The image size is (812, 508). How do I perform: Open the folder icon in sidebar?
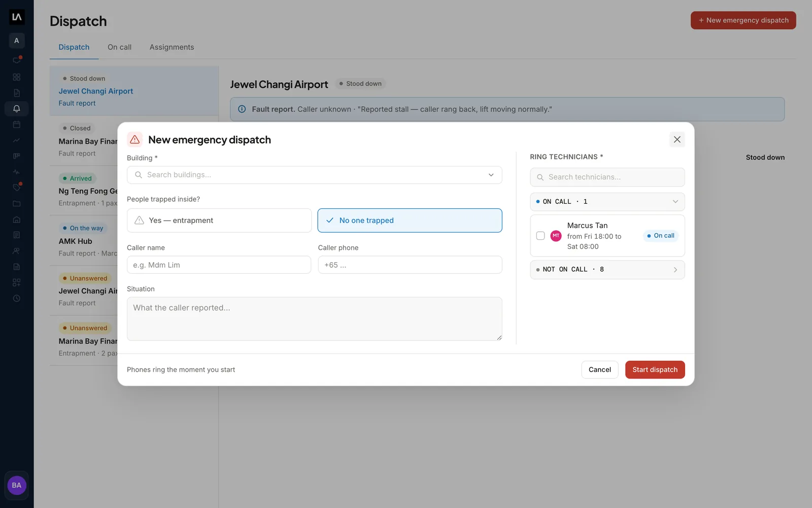coord(17,204)
